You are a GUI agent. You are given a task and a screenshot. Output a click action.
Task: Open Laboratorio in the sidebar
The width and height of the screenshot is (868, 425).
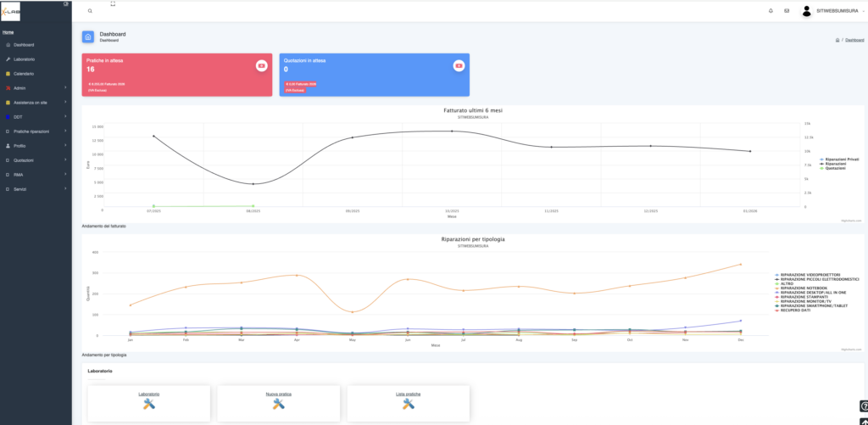pyautogui.click(x=24, y=59)
